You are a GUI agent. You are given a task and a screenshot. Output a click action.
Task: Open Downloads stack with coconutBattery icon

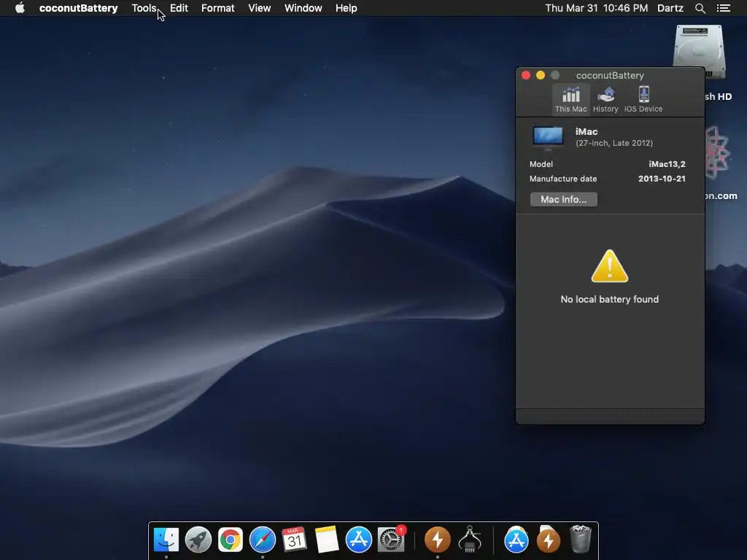[x=548, y=540]
